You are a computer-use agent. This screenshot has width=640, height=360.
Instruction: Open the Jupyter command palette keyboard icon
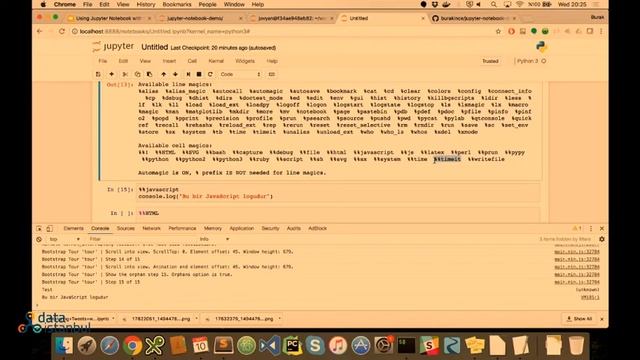pyautogui.click(x=271, y=74)
